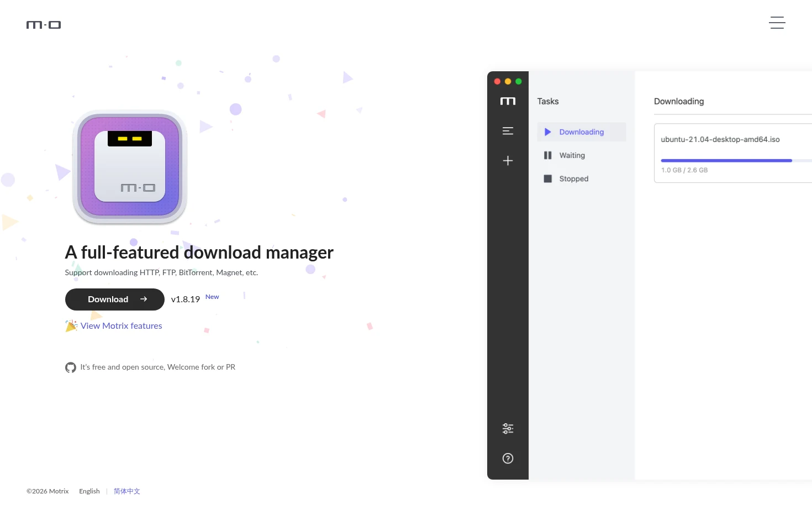
Task: Click the red close dot of app window
Action: [497, 81]
